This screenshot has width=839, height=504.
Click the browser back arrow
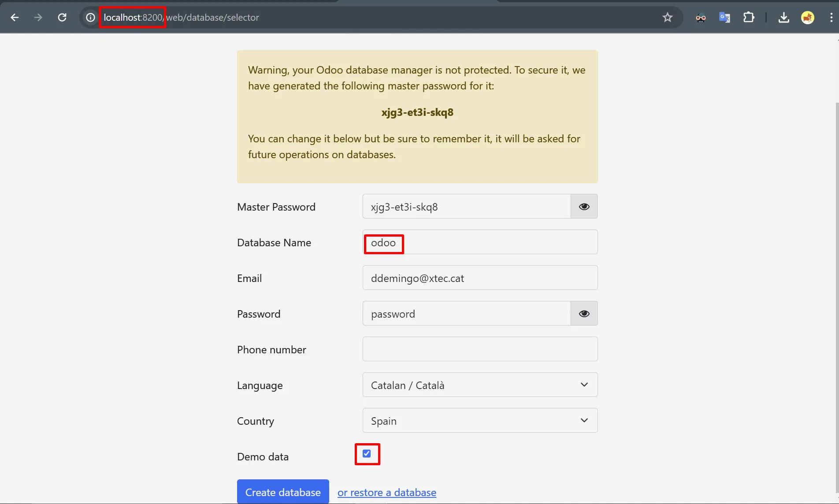[x=15, y=17]
